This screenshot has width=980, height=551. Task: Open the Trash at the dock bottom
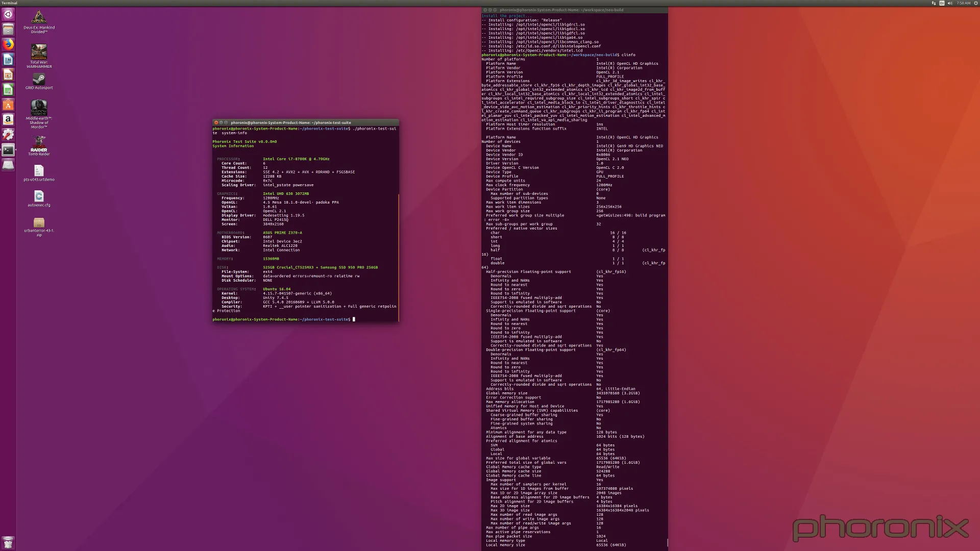(x=8, y=542)
